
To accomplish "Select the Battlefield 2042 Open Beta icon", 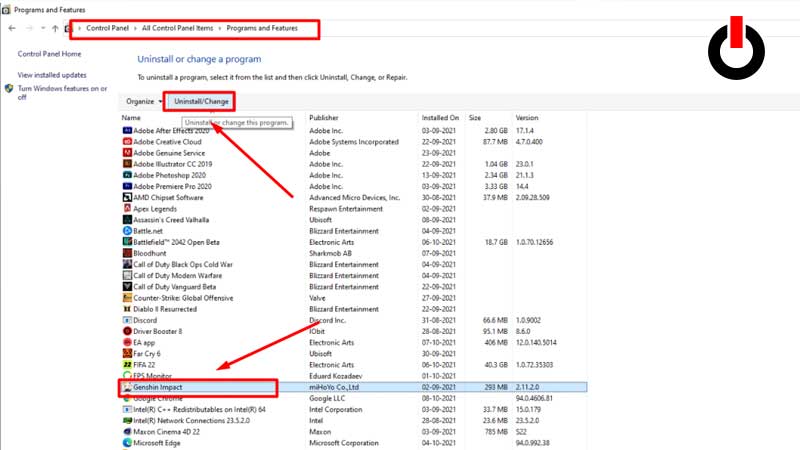I will (x=127, y=242).
